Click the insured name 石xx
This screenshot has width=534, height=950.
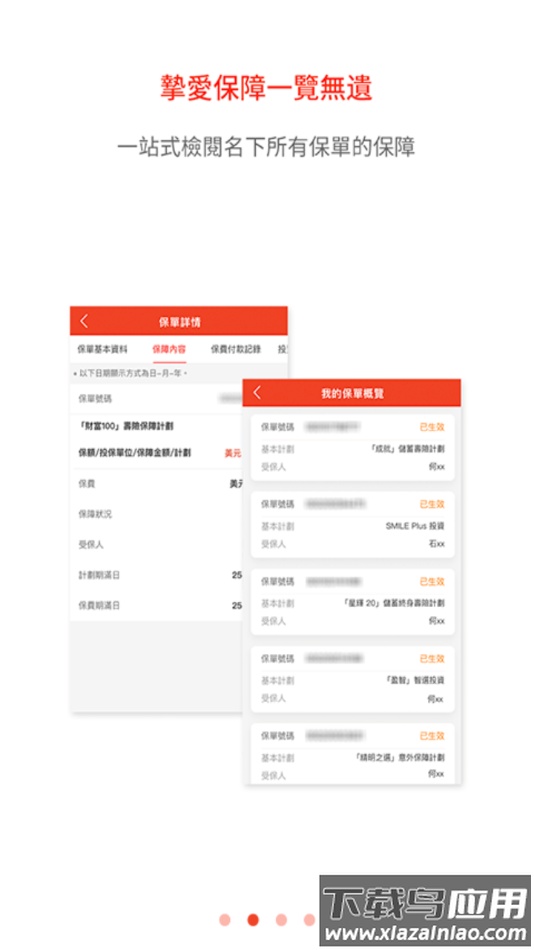tap(436, 544)
